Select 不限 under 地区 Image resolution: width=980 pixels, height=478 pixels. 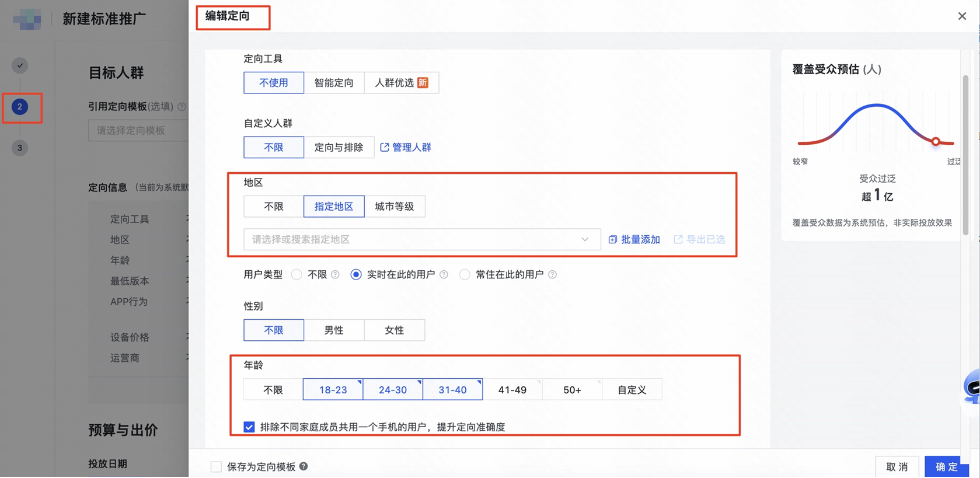pos(274,207)
